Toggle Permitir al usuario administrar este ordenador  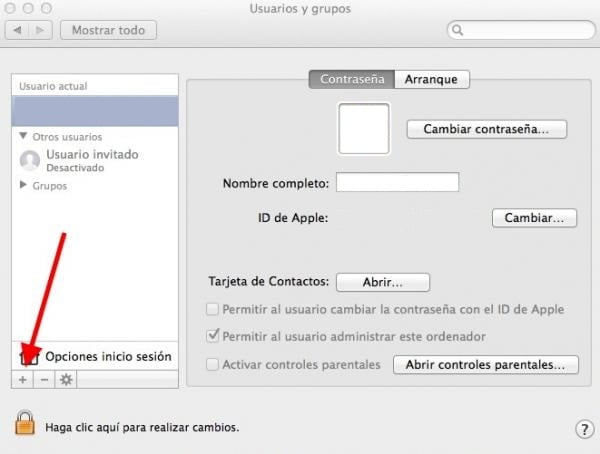pyautogui.click(x=212, y=337)
